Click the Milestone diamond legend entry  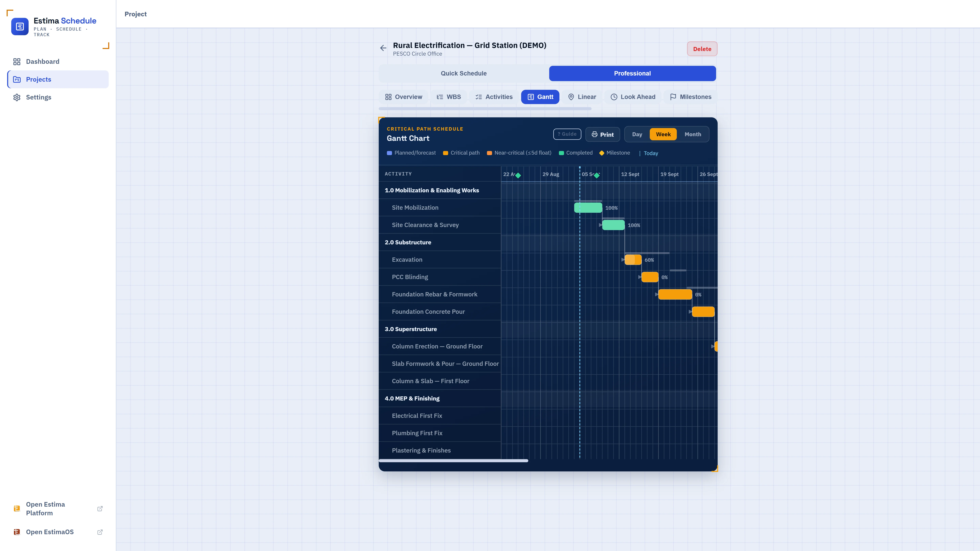tap(614, 153)
